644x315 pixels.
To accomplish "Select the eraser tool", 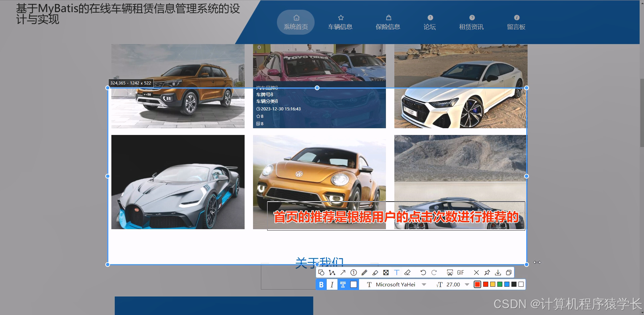I will click(x=407, y=273).
